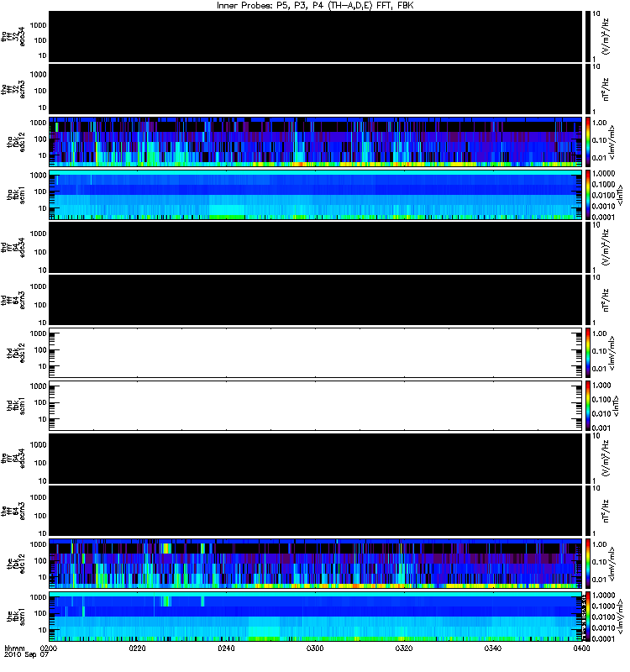Image resolution: width=630 pixels, height=672 pixels.
Task: Click inside the the fbk scm1 spectrogram panel
Action: [x=316, y=617]
